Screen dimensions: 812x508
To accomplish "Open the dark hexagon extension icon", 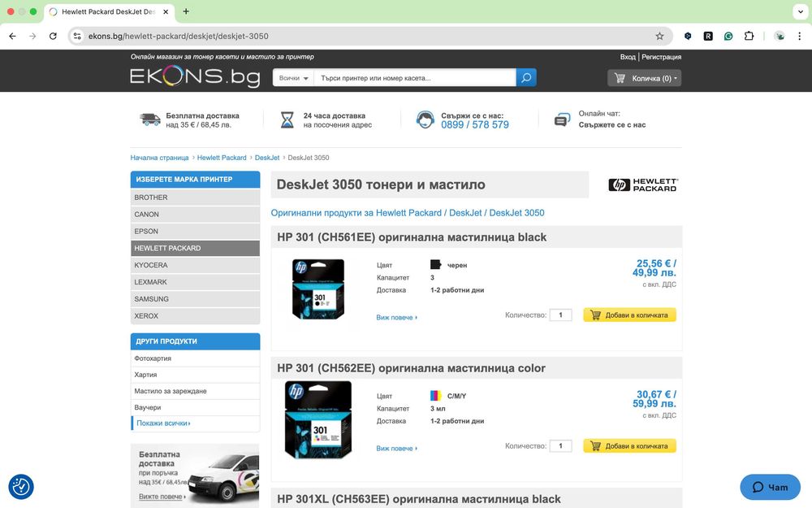I will [x=688, y=37].
